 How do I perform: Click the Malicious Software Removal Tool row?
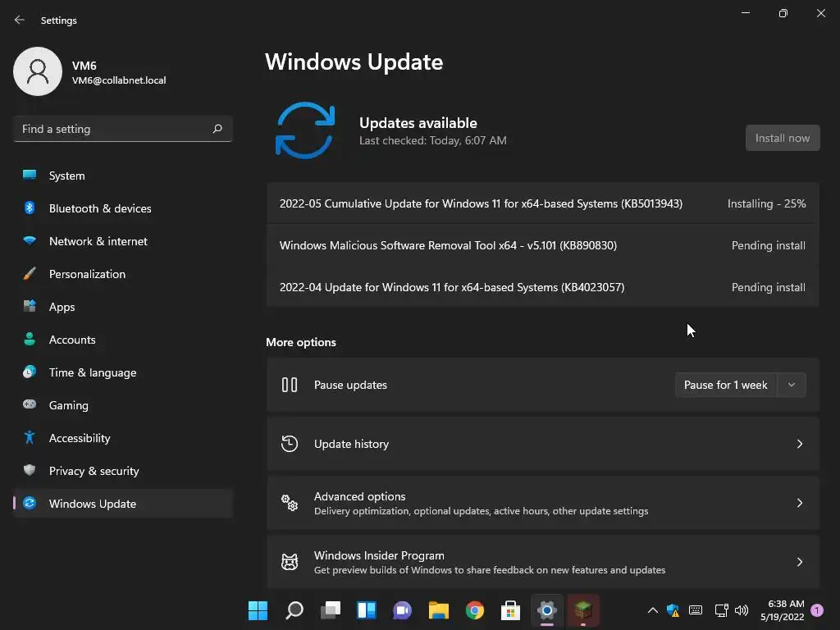pos(543,245)
